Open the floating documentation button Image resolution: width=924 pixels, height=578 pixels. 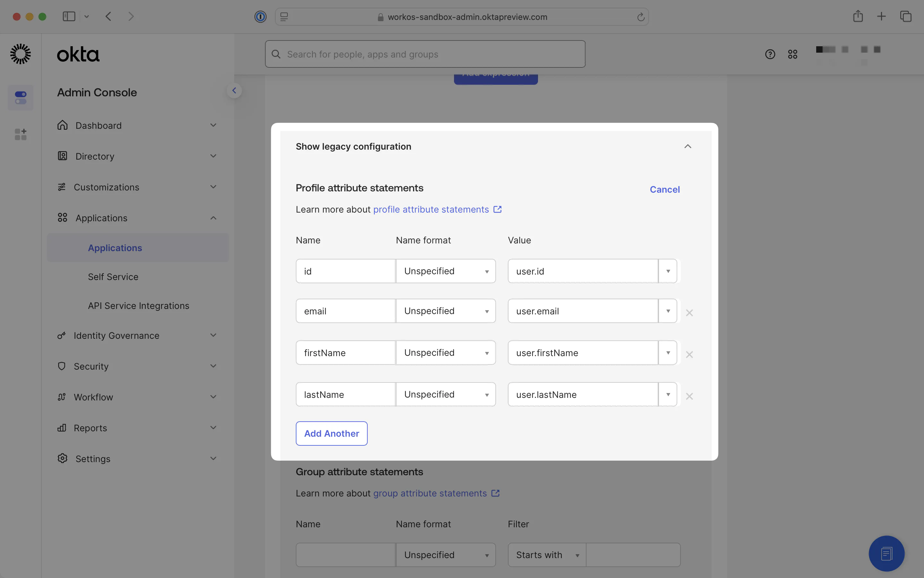pos(886,554)
